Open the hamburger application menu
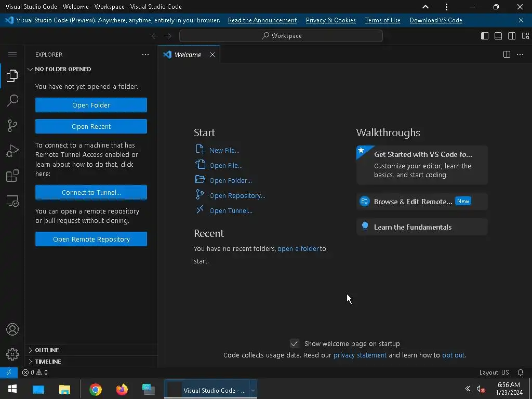This screenshot has height=399, width=532. (12, 55)
